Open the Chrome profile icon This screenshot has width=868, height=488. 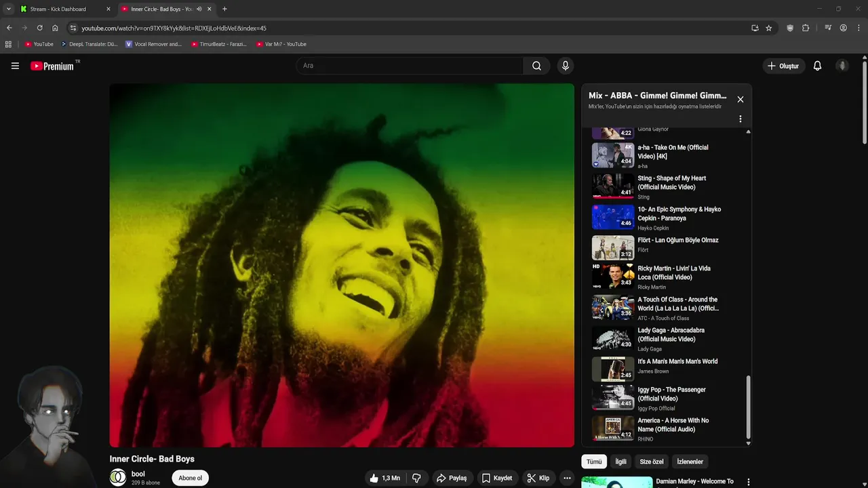pyautogui.click(x=843, y=28)
